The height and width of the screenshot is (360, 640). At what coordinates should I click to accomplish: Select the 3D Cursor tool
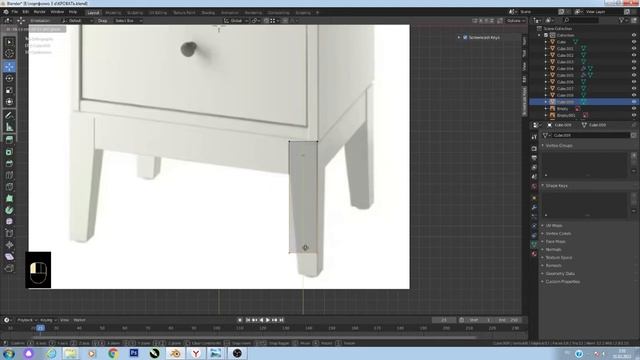pos(9,53)
